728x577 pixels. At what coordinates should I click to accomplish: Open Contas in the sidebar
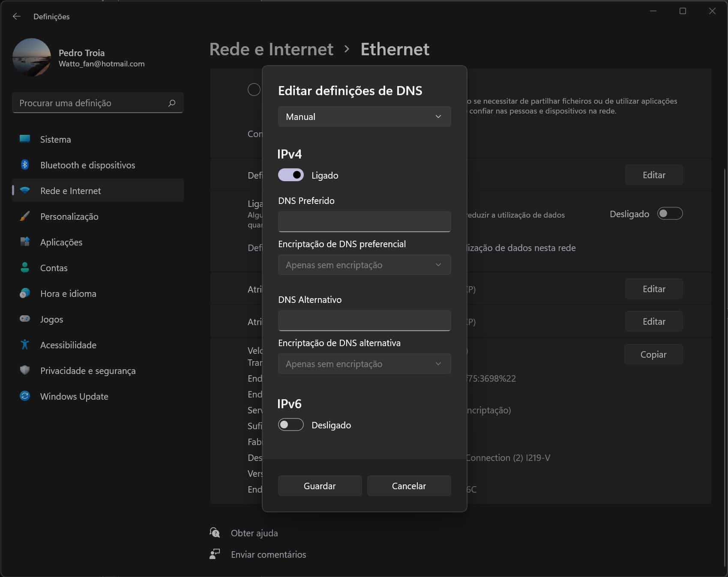(54, 268)
